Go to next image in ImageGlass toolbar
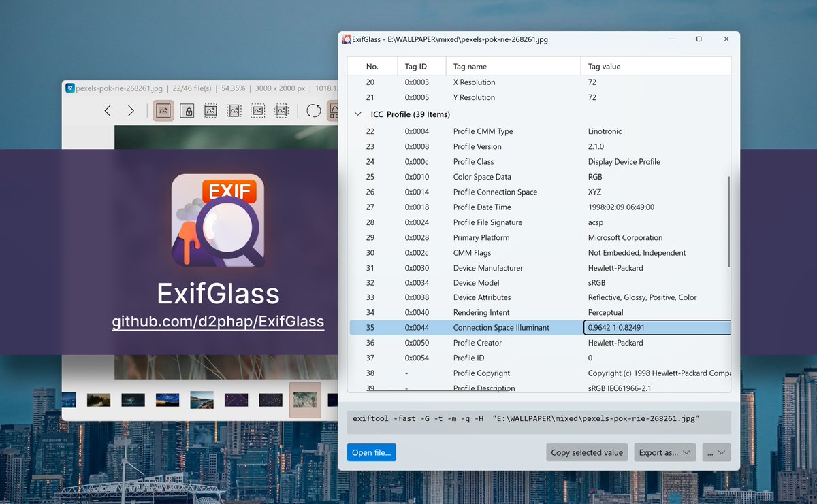The image size is (817, 504). 131,110
